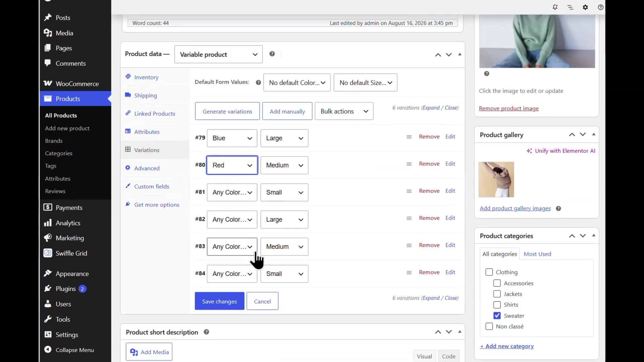Open the Small size dropdown for #84

284,274
